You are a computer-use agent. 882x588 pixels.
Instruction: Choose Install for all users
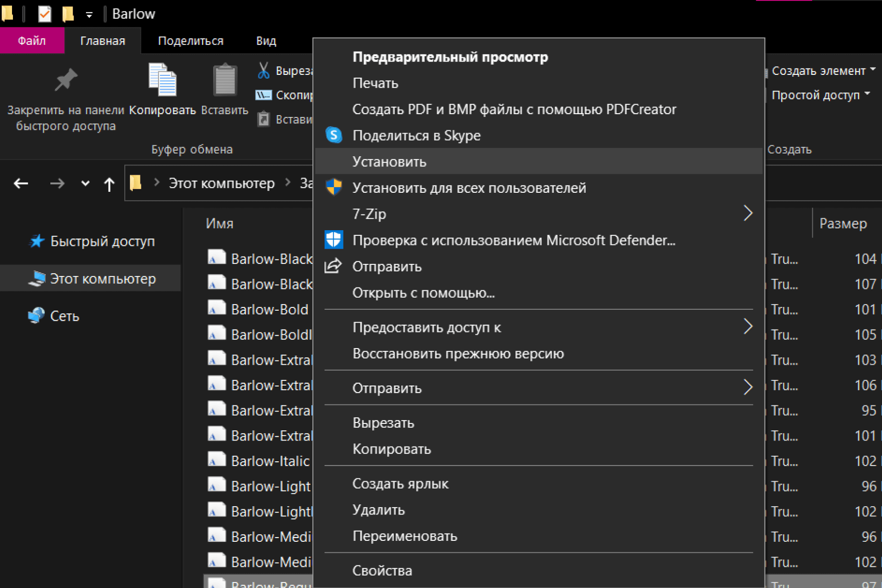pyautogui.click(x=469, y=188)
